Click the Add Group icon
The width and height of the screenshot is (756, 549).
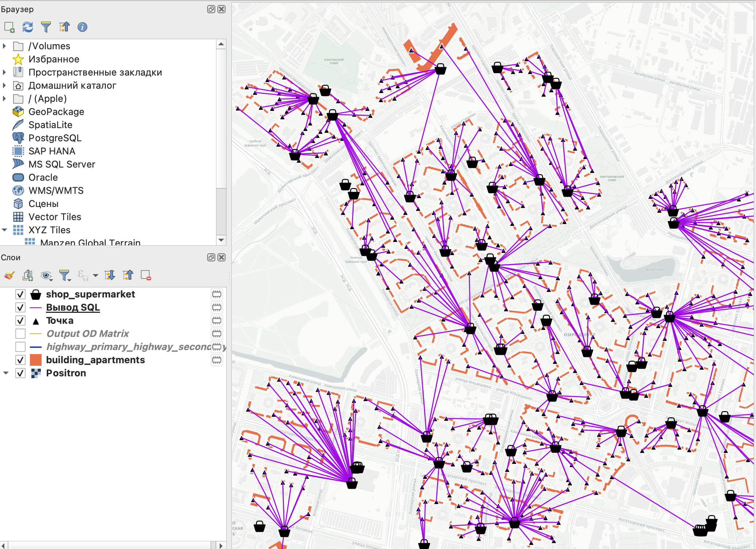28,275
